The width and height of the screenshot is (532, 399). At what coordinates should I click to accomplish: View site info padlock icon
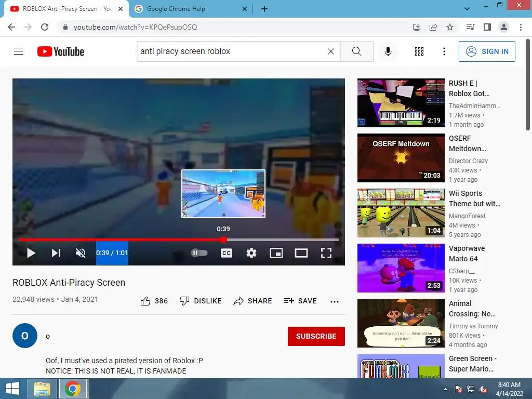pyautogui.click(x=65, y=27)
